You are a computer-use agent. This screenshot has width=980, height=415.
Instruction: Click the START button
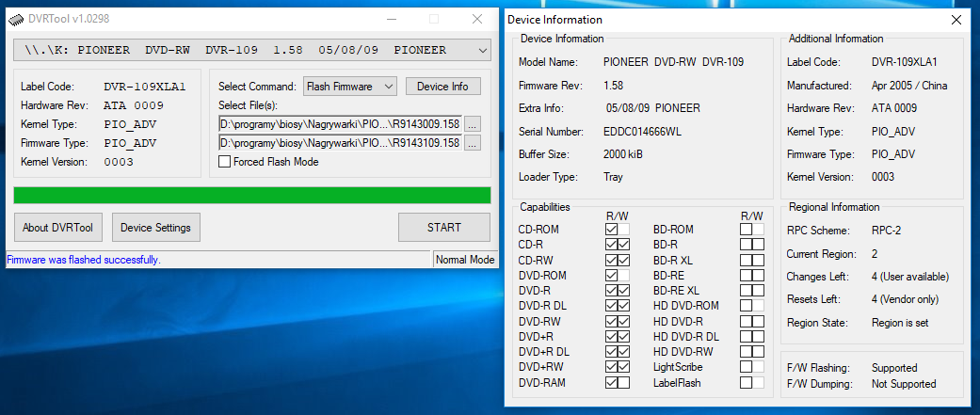(x=444, y=228)
